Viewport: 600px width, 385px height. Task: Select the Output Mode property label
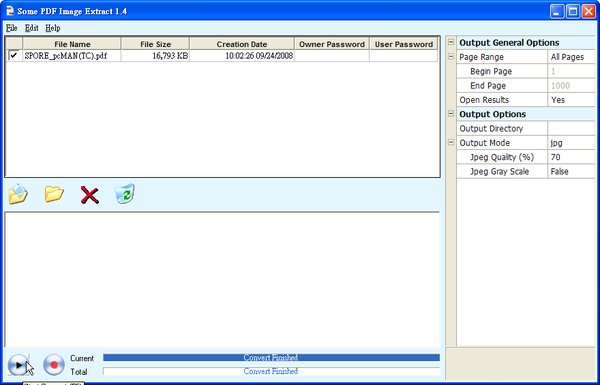click(x=484, y=143)
